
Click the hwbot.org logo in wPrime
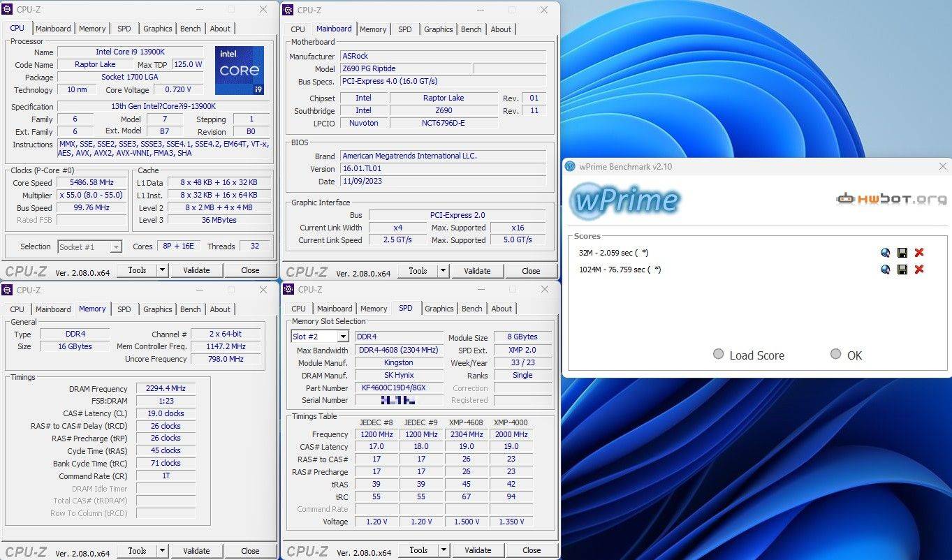coord(891,199)
